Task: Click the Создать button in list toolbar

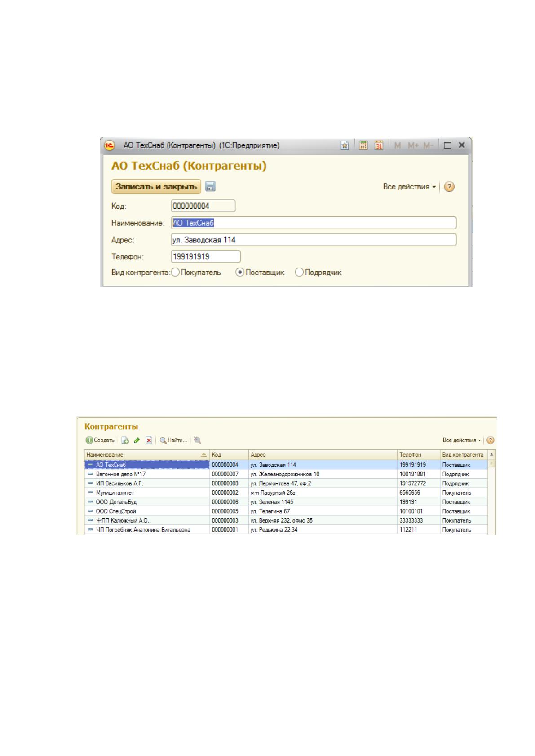Action: (101, 440)
